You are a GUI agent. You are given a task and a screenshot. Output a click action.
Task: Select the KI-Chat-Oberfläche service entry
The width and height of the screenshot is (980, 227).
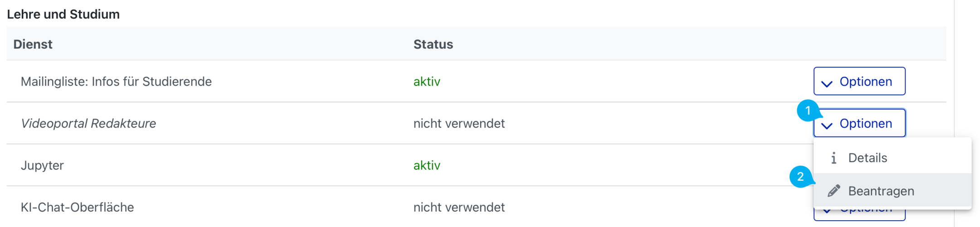point(77,207)
